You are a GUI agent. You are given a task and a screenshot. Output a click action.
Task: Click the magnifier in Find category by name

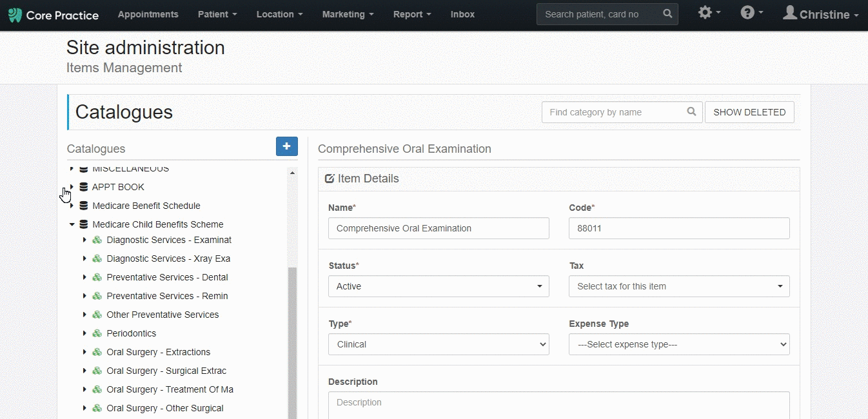[x=691, y=112]
